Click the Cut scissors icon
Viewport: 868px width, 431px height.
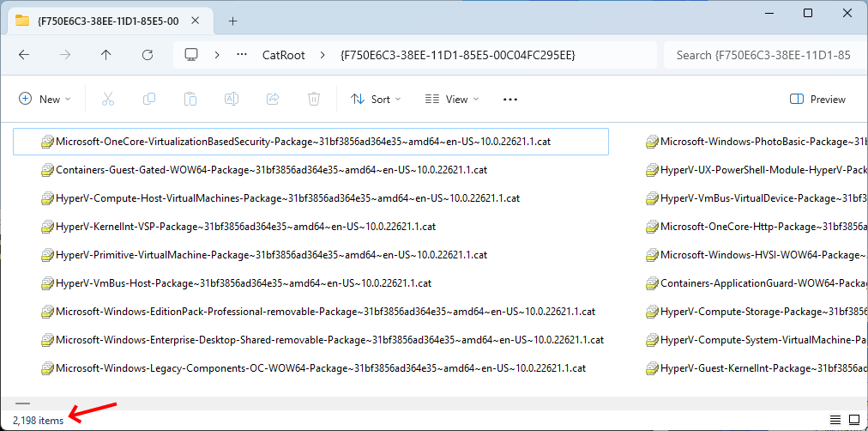[x=108, y=100]
